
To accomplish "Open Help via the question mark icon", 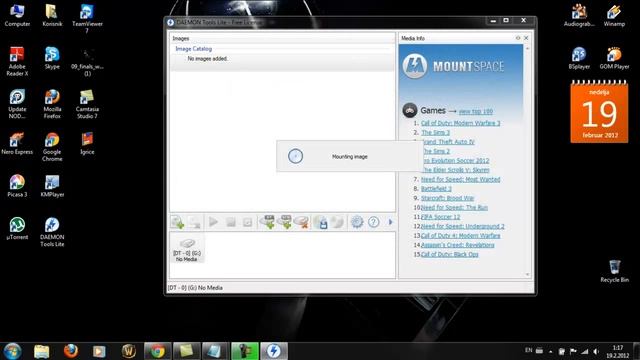I will pyautogui.click(x=373, y=222).
